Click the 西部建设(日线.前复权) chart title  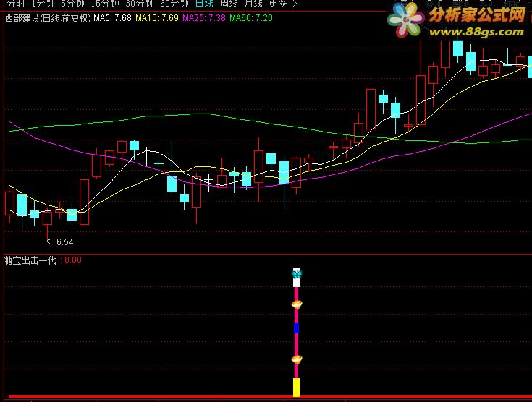click(48, 18)
